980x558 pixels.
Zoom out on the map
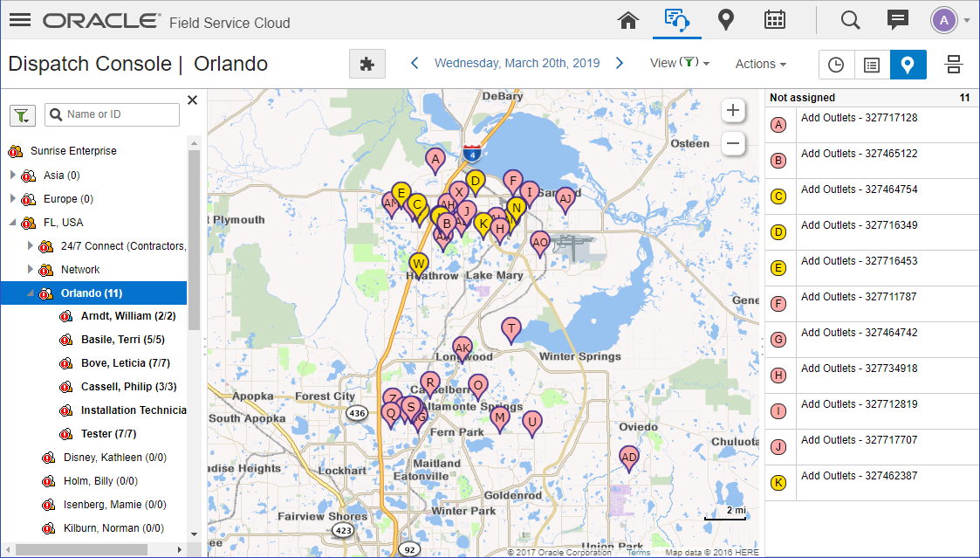coord(732,143)
